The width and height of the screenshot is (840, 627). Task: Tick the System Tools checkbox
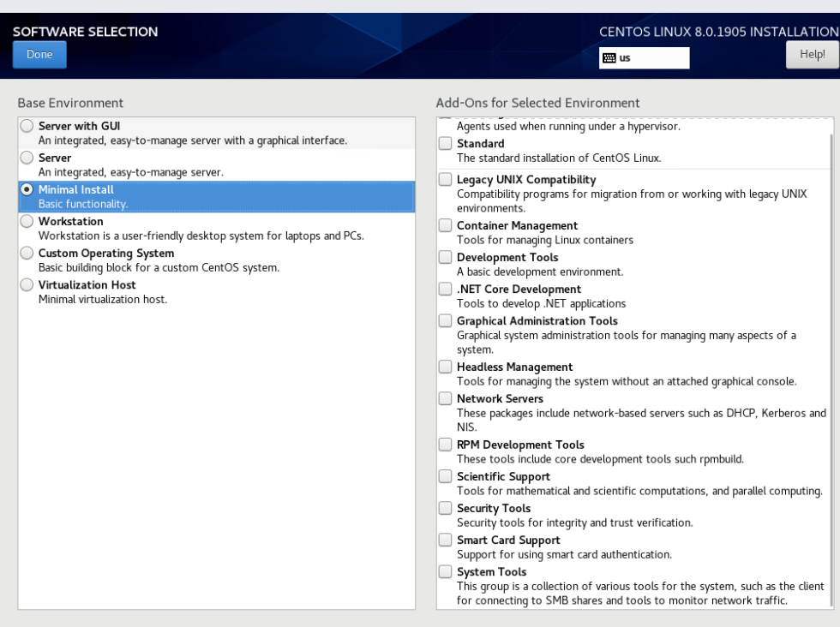[445, 571]
